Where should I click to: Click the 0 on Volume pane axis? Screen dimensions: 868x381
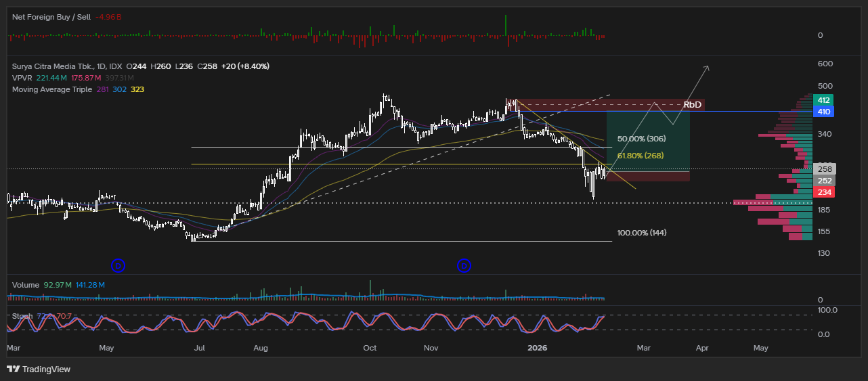point(821,300)
